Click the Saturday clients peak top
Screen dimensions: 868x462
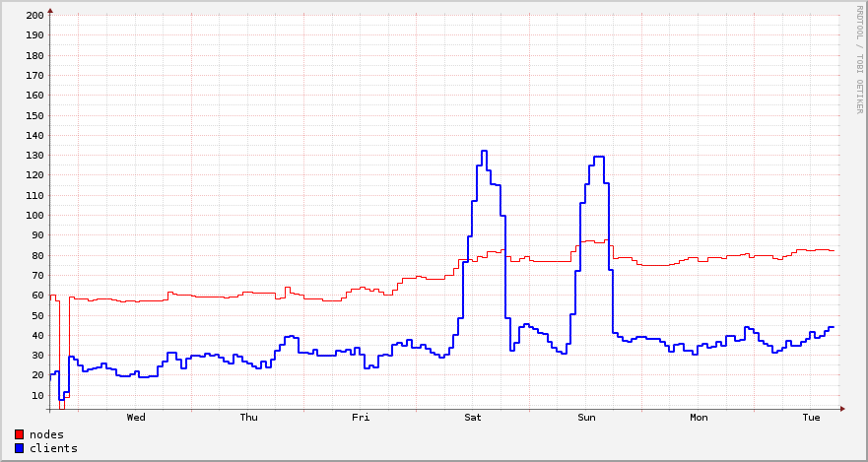[484, 152]
